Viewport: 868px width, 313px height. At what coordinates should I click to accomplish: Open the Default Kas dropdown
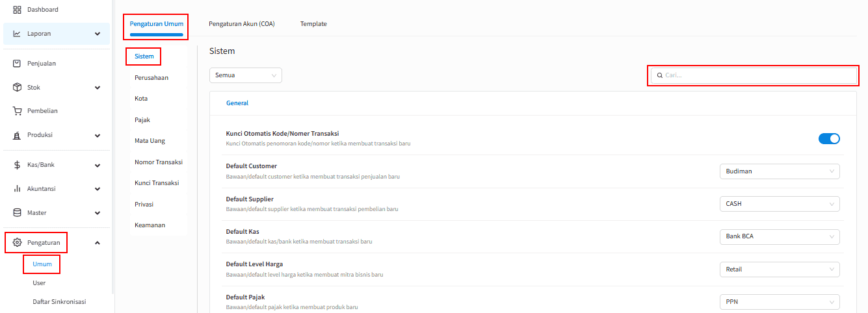[x=780, y=236]
